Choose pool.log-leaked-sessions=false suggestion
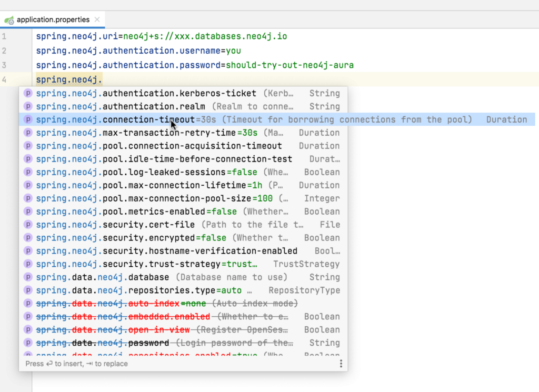Image resolution: width=539 pixels, height=392 pixels. coord(183,172)
